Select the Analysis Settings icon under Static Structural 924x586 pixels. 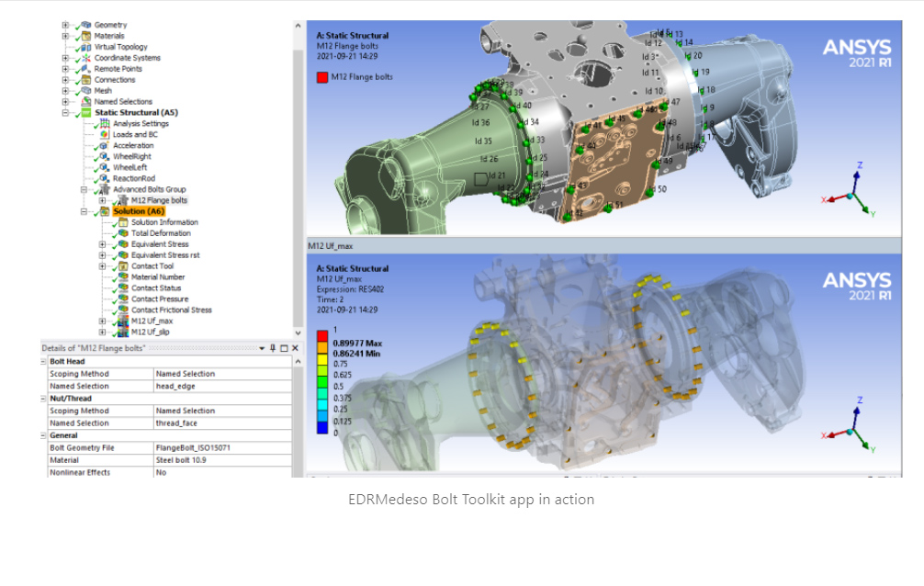click(103, 122)
